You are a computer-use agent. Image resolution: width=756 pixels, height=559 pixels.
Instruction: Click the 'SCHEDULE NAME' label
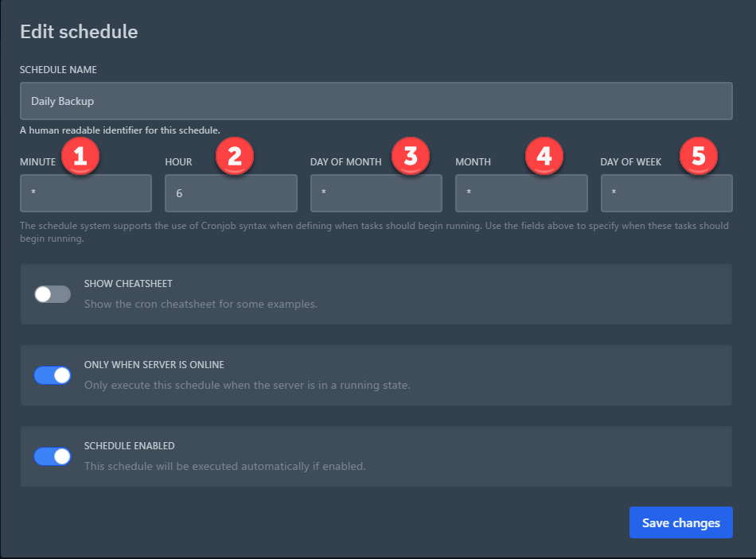click(58, 70)
